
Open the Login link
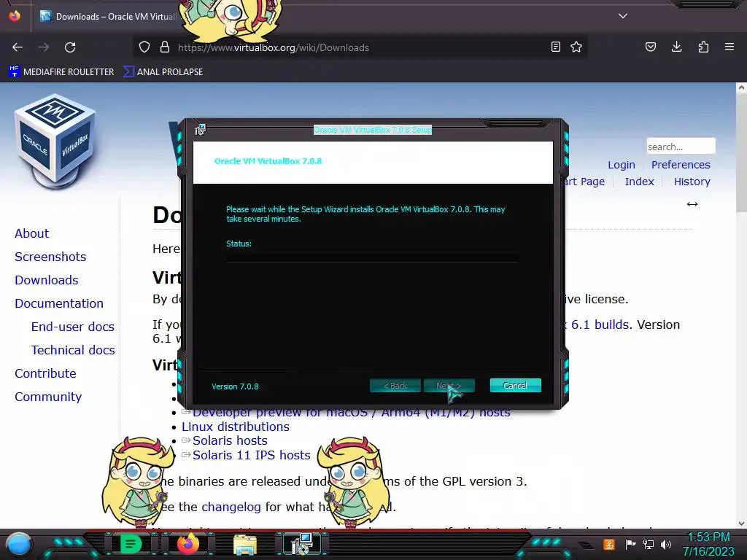pyautogui.click(x=622, y=165)
